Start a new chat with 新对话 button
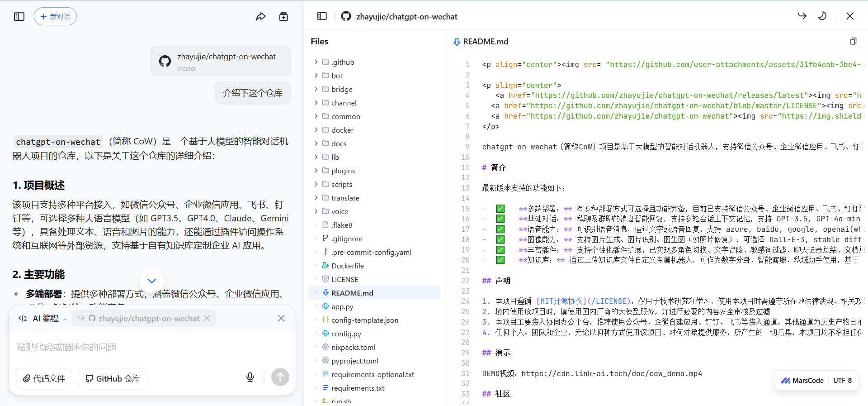 [55, 17]
